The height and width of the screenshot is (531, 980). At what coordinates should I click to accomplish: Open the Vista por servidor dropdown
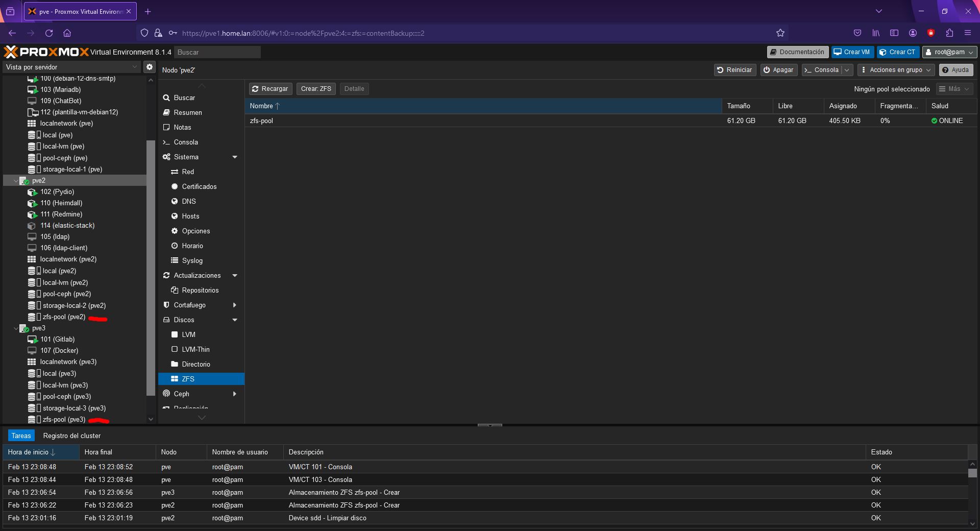(72, 67)
